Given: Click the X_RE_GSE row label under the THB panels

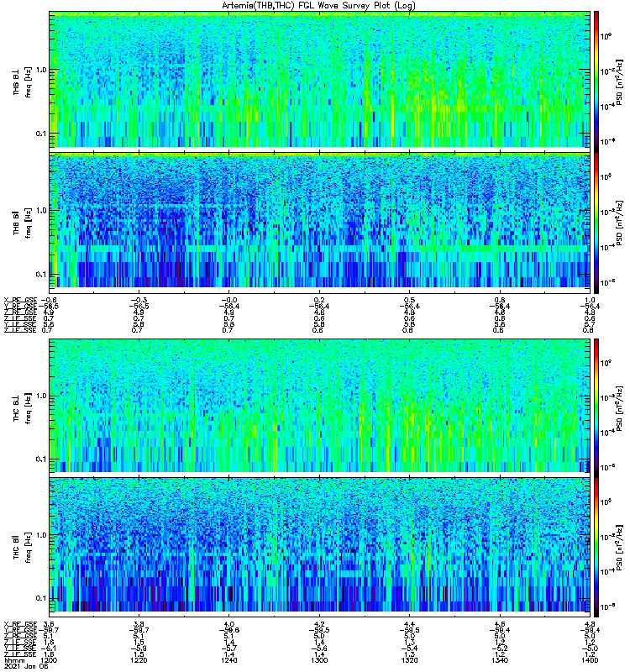Looking at the screenshot, I should coord(20,300).
